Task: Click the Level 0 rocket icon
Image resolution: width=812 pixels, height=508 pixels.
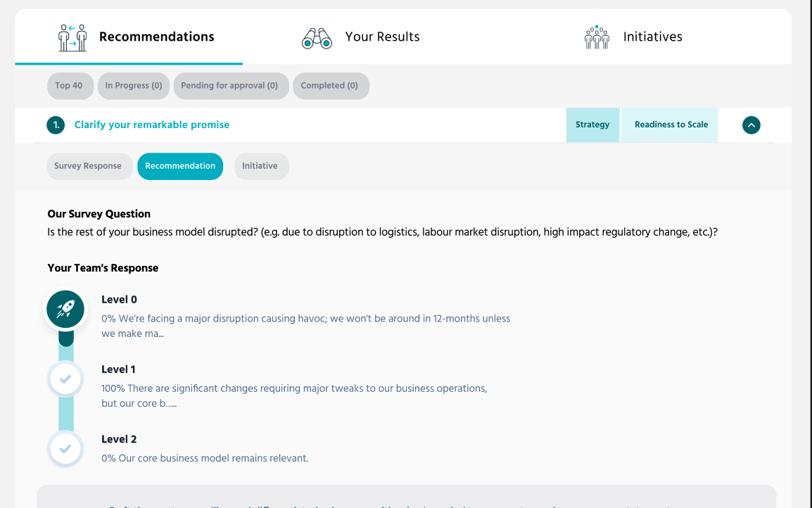Action: tap(65, 309)
